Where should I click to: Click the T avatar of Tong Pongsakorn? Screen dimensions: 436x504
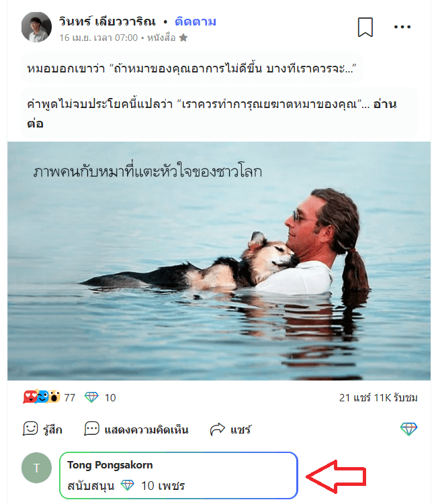36,468
